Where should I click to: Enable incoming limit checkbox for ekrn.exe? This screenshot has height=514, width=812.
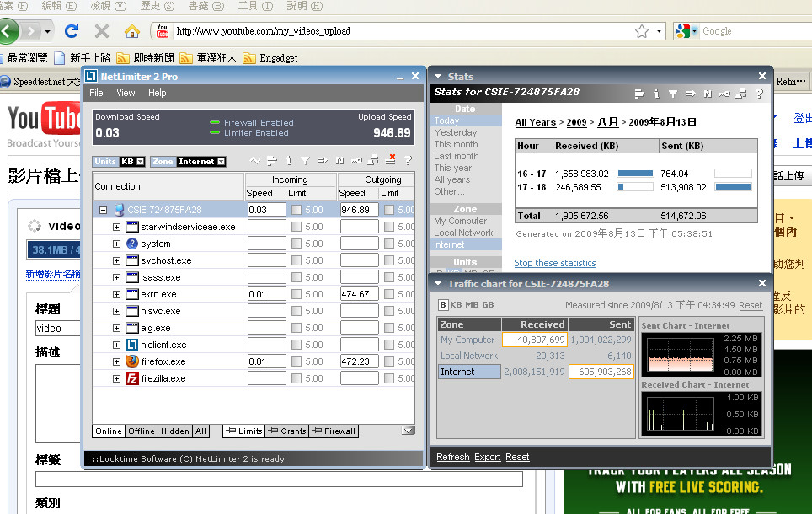click(296, 294)
